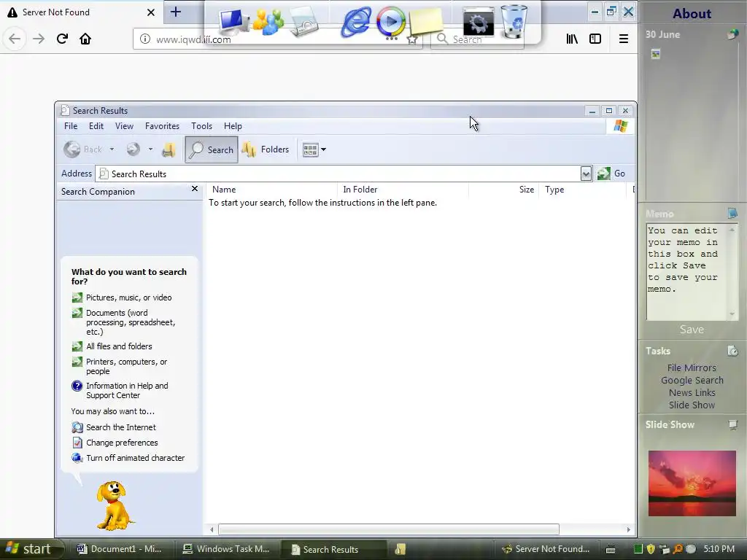Launch the Messenger people icon in dock

pos(268,21)
